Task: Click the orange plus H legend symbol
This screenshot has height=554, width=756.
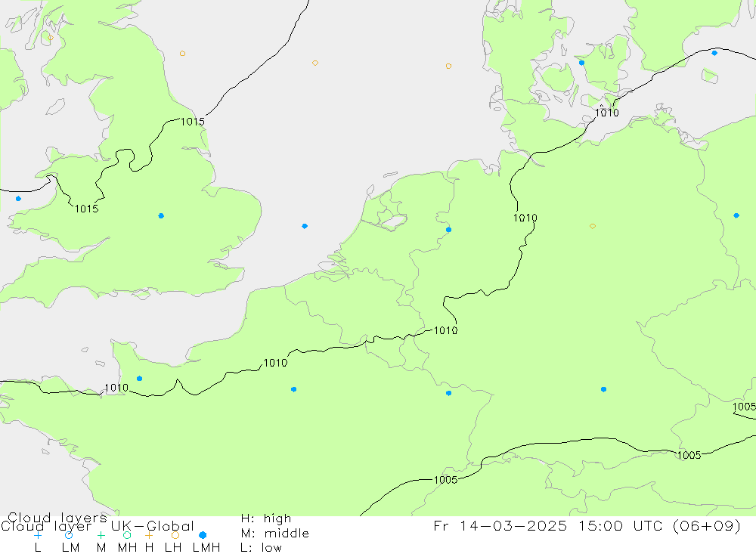Action: (x=149, y=535)
